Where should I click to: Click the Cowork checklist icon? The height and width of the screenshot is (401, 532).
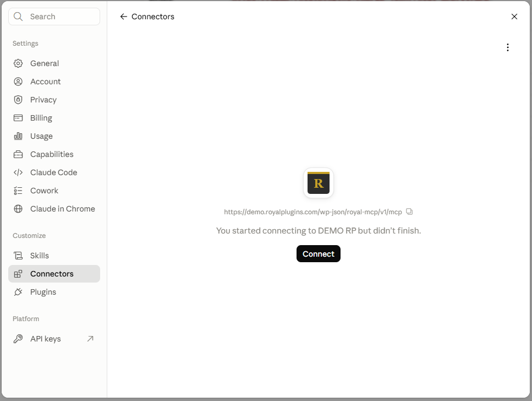pos(18,191)
